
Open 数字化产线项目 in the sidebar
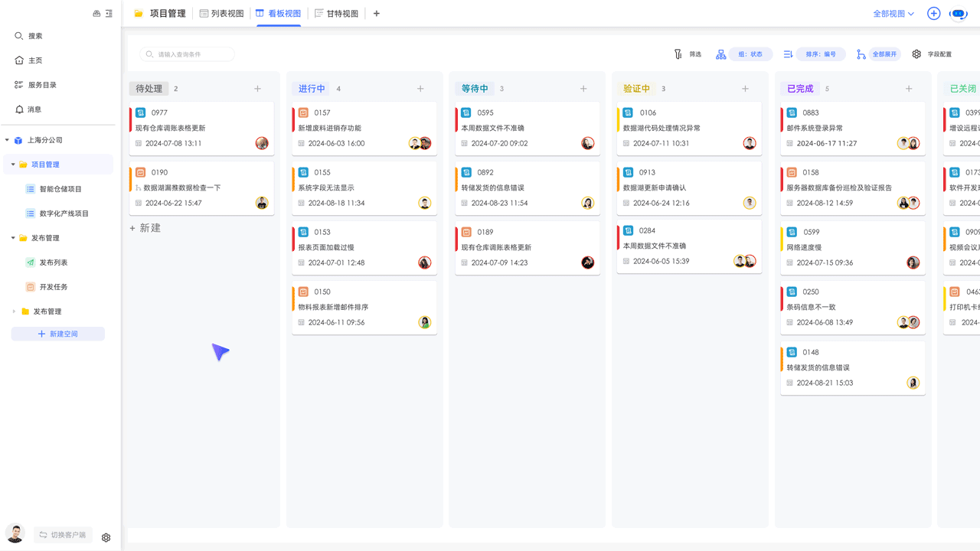[x=64, y=214]
